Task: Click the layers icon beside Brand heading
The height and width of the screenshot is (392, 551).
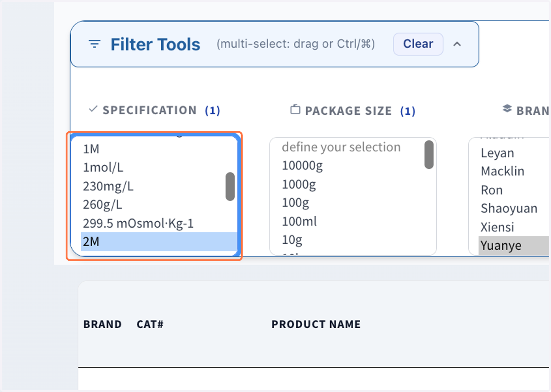Action: point(507,109)
